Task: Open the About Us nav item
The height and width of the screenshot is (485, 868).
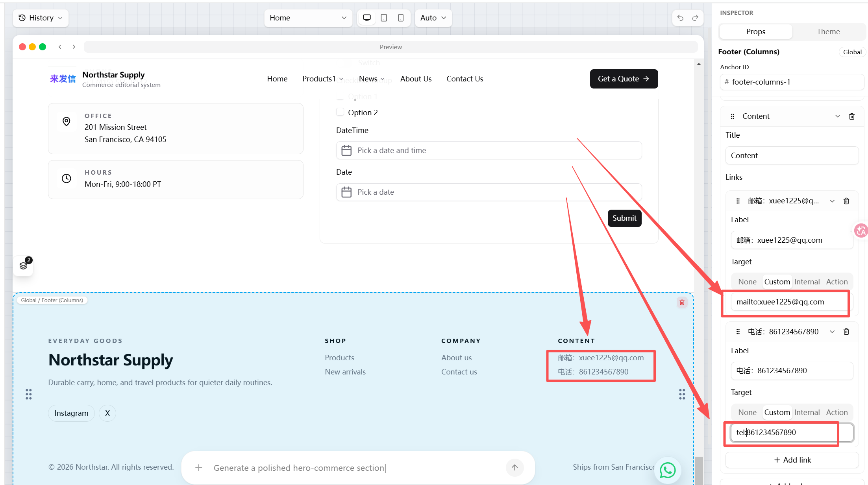Action: coord(416,79)
